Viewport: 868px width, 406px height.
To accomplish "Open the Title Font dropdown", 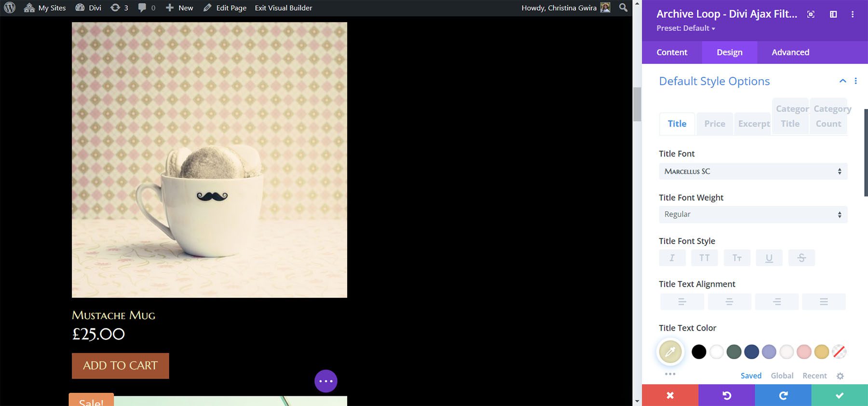I will [753, 171].
